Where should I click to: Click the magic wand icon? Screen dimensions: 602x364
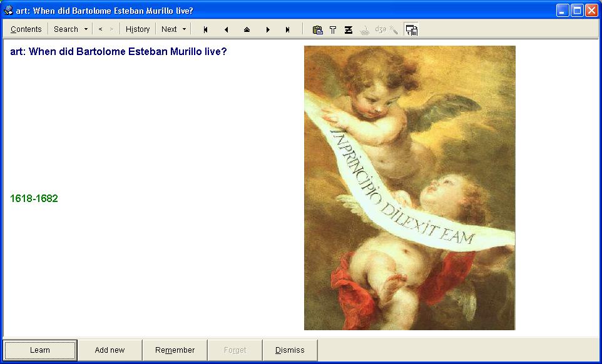(x=394, y=29)
